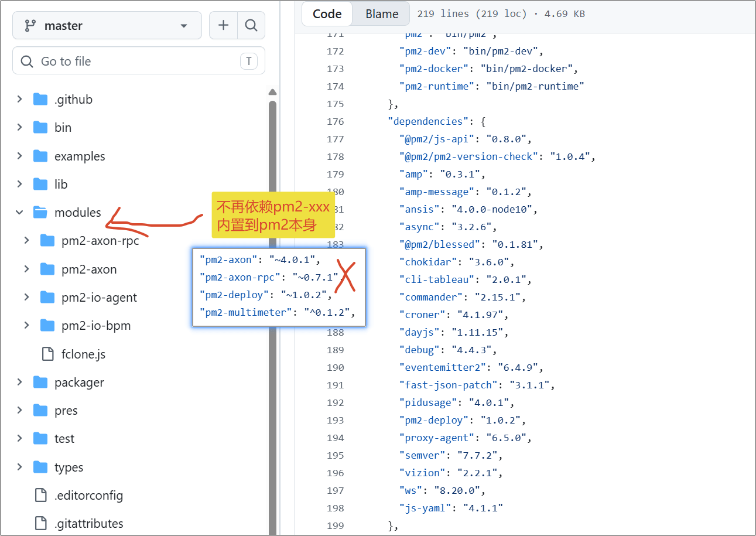The width and height of the screenshot is (756, 536).
Task: Click the scroll up arrow of file tree
Action: (x=272, y=91)
